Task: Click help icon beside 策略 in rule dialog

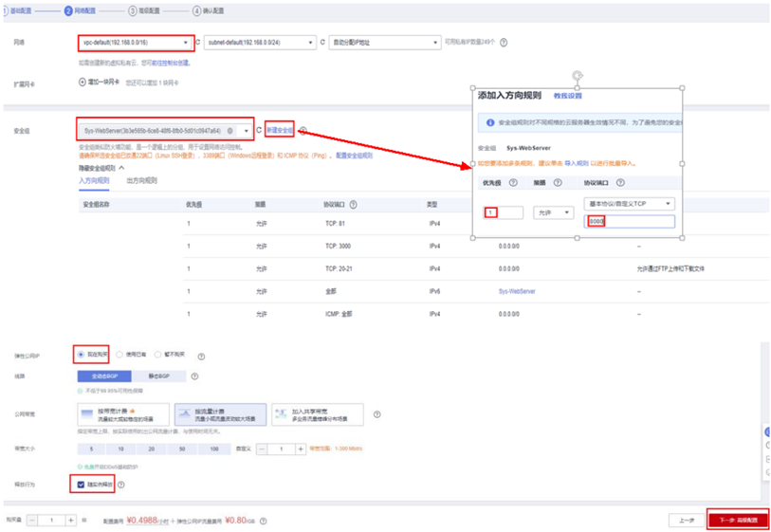Action: [x=558, y=182]
